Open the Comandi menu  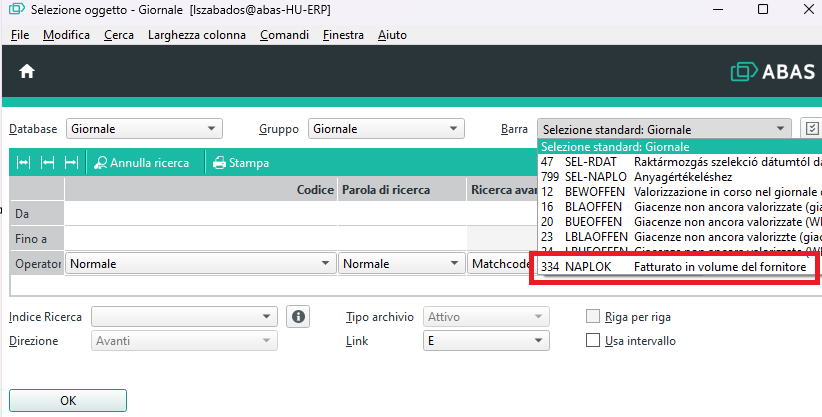[x=284, y=35]
